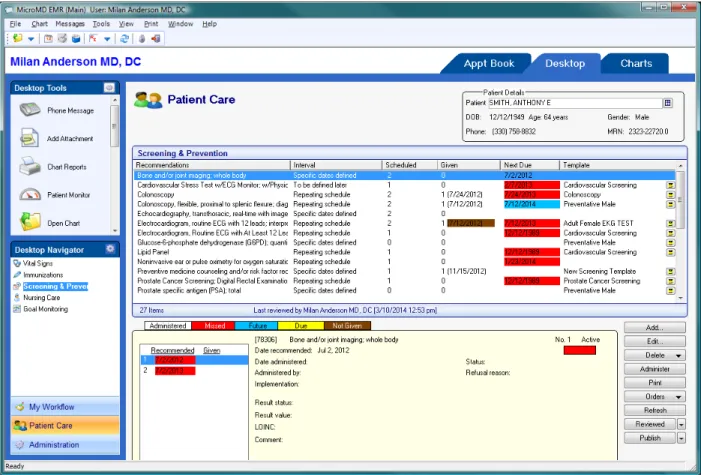Click the template note icon for the Adult Female EKG TEST row
This screenshot has height=475, width=701.
[671, 223]
